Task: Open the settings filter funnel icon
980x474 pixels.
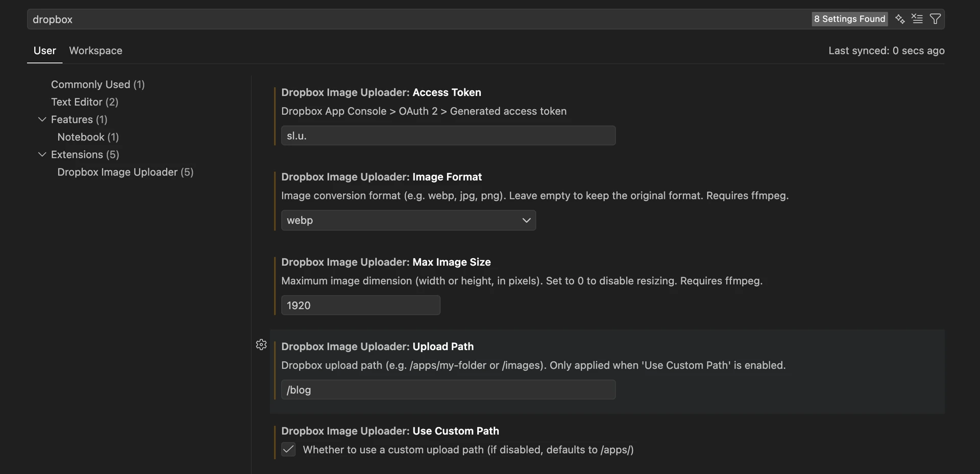Action: [935, 19]
